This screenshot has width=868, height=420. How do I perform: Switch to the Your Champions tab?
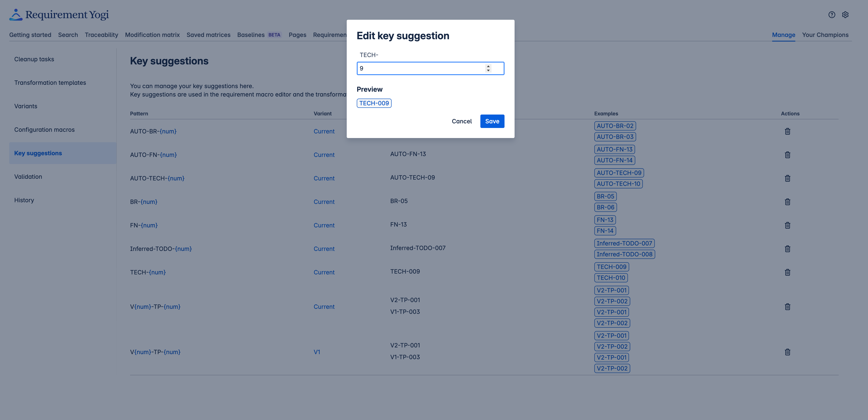click(825, 35)
